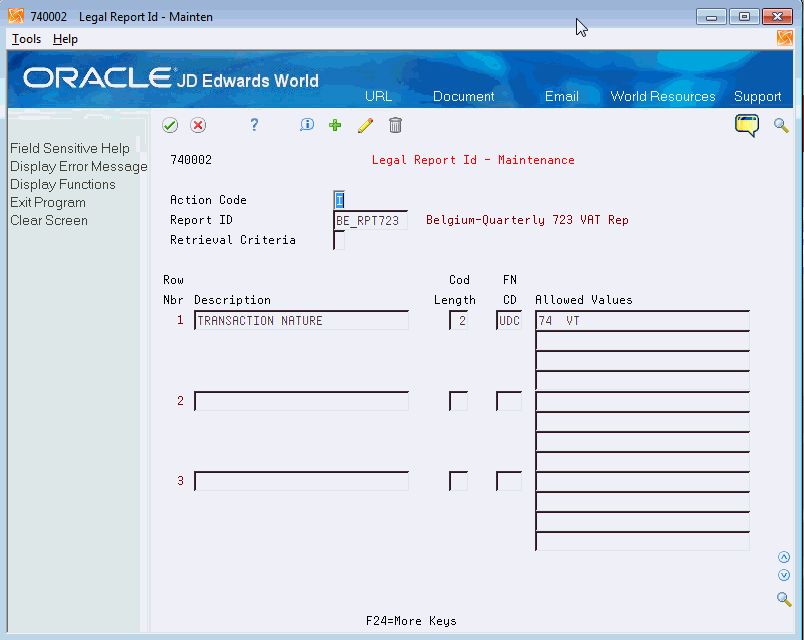
Task: Click the scroll down arrow icon
Action: [784, 575]
